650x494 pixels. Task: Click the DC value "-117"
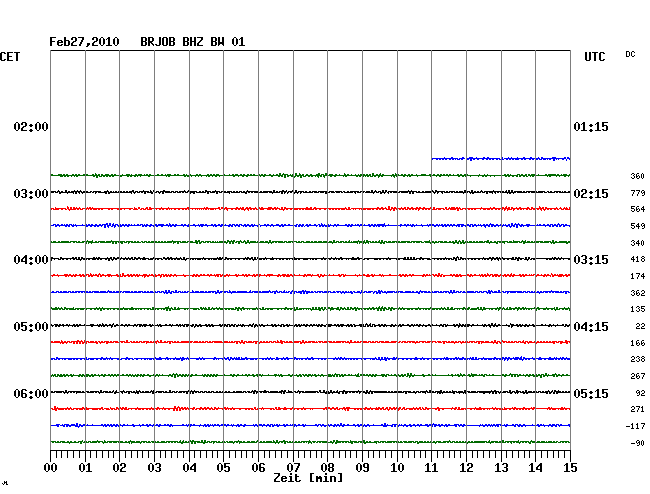(x=635, y=426)
